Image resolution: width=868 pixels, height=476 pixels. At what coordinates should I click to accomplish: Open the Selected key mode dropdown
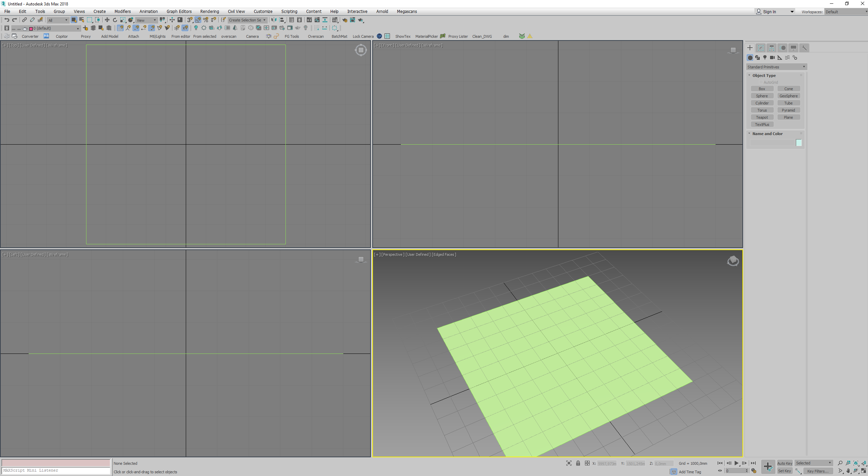pyautogui.click(x=813, y=463)
